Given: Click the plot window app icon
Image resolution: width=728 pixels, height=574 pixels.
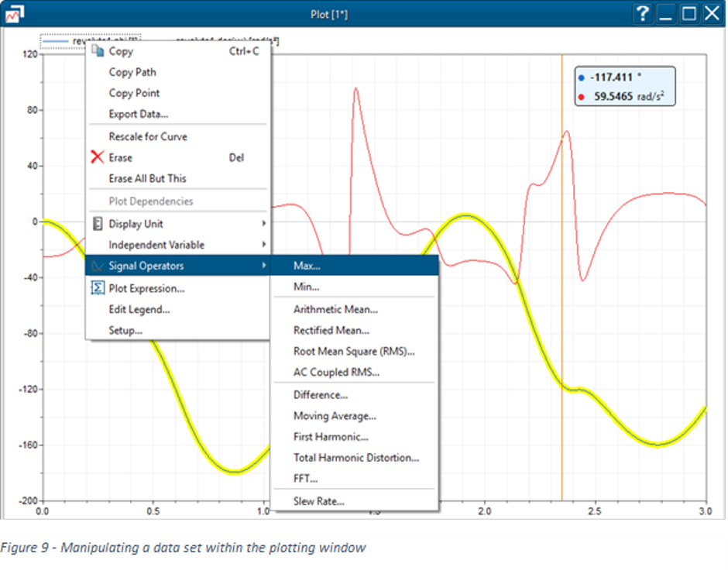Looking at the screenshot, I should point(15,14).
